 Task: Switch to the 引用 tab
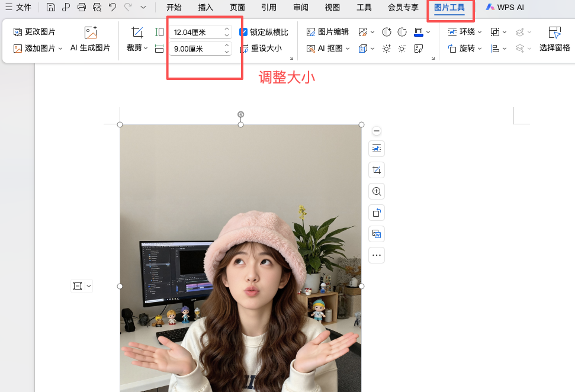pyautogui.click(x=269, y=7)
